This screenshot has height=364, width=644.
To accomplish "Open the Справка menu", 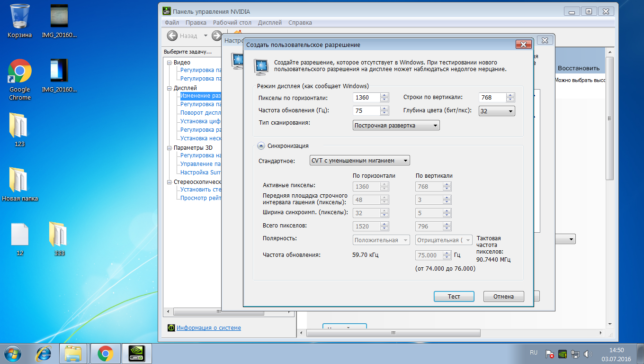I will click(300, 22).
